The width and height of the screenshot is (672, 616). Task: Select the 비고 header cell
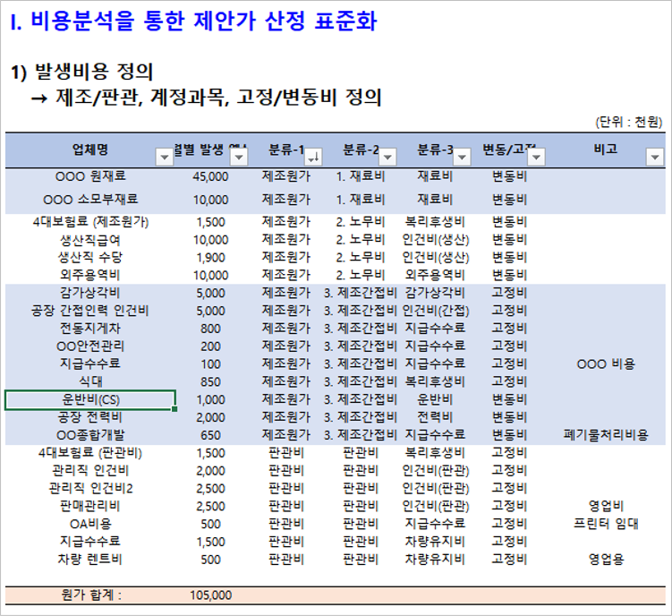[606, 150]
